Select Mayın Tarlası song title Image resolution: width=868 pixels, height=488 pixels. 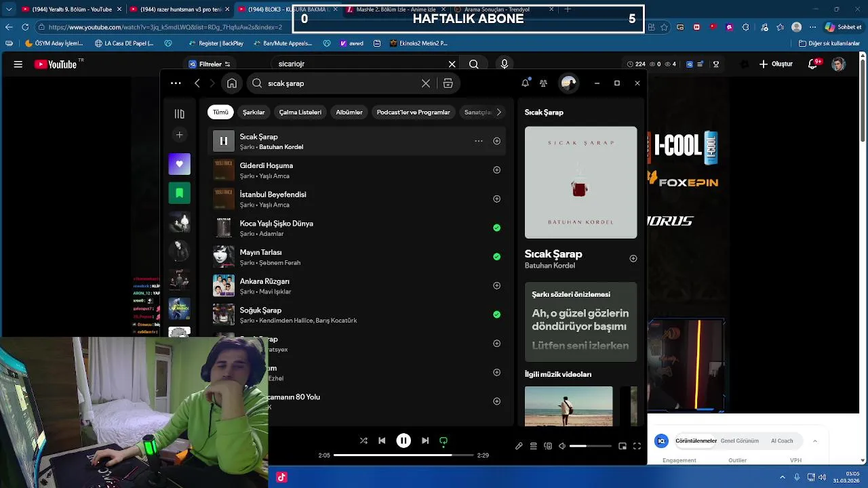pyautogui.click(x=260, y=252)
